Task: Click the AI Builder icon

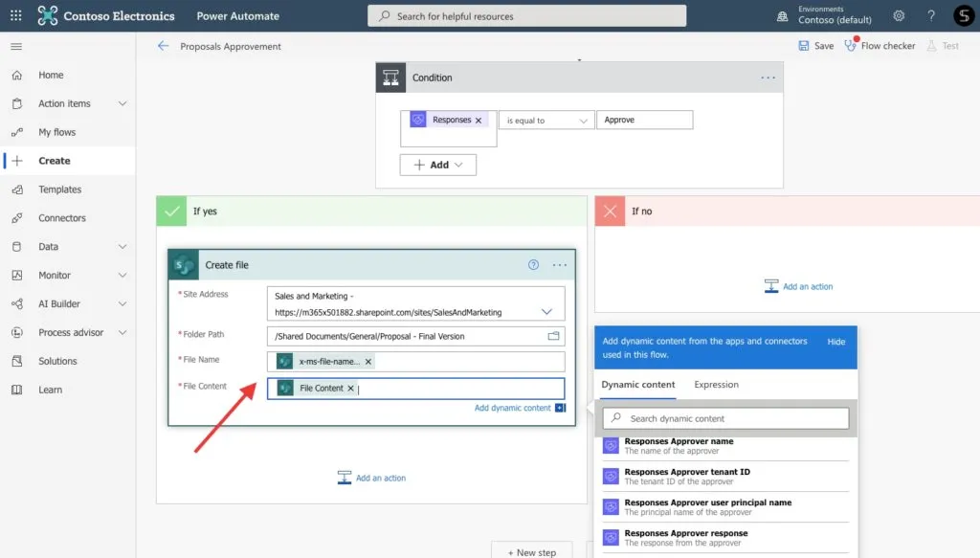Action: point(17,304)
